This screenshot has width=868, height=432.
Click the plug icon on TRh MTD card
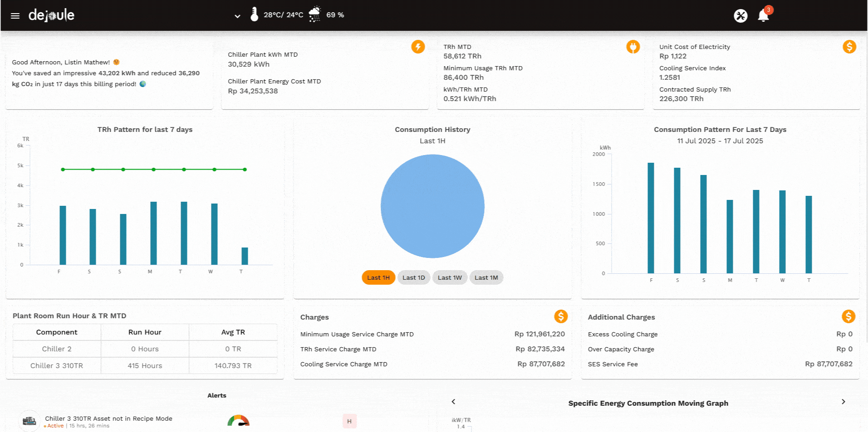(x=633, y=47)
